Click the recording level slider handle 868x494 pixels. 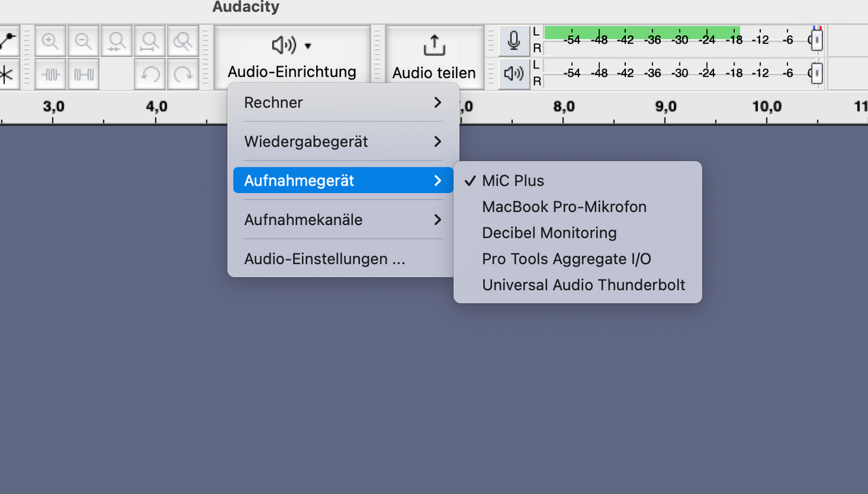pyautogui.click(x=816, y=41)
